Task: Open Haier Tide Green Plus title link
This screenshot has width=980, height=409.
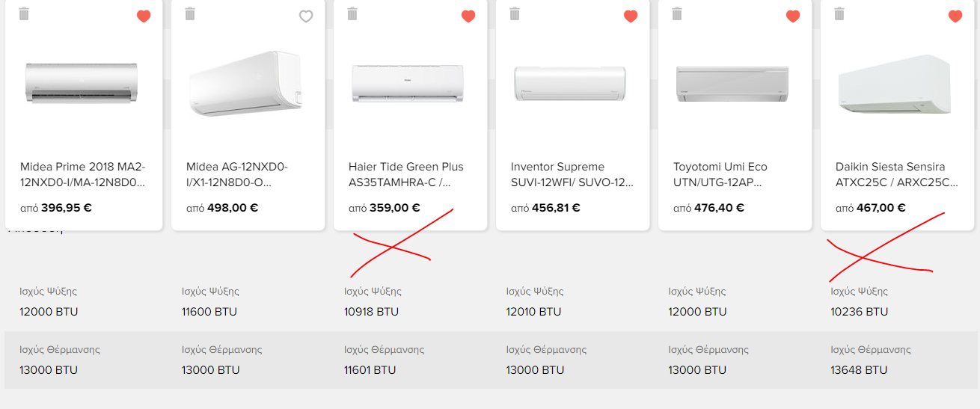Action: 406,174
